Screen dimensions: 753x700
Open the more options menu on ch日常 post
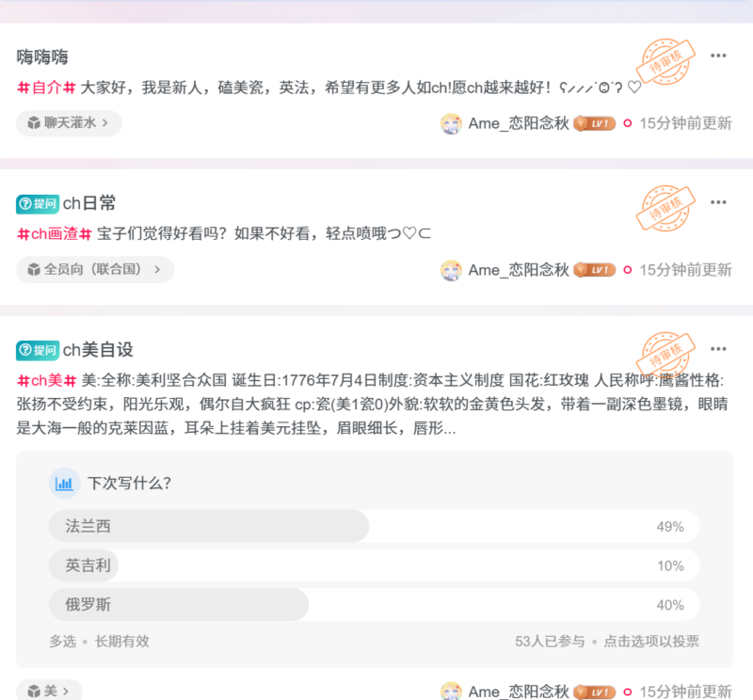[718, 202]
